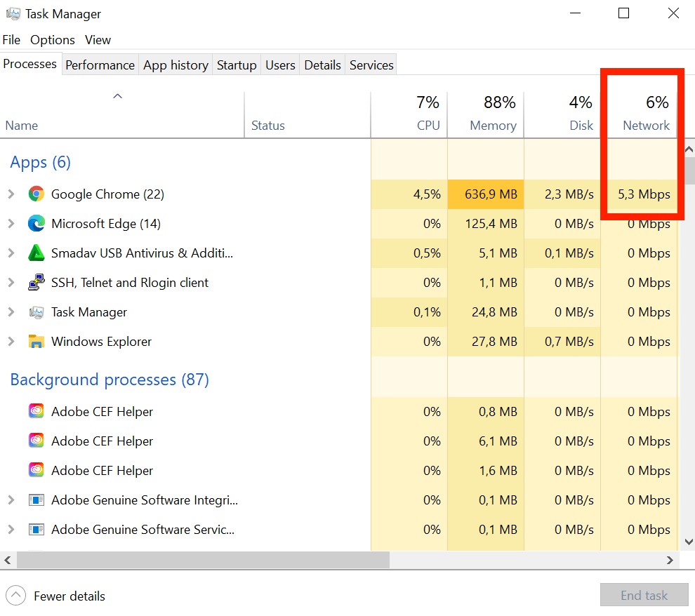This screenshot has height=616, width=695.
Task: Click Task Manager's 24,8 MB memory cell
Action: [x=485, y=312]
